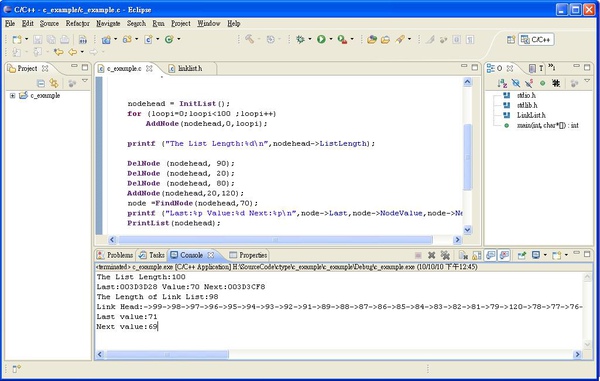This screenshot has width=600, height=381.
Task: Click Collapse All in Project panel
Action: tap(41, 83)
